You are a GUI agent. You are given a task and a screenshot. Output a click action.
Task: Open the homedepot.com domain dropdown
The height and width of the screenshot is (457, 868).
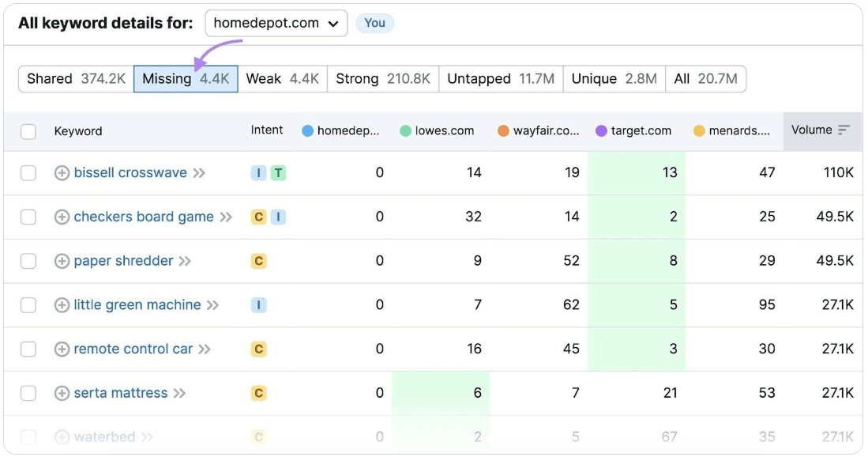point(276,23)
